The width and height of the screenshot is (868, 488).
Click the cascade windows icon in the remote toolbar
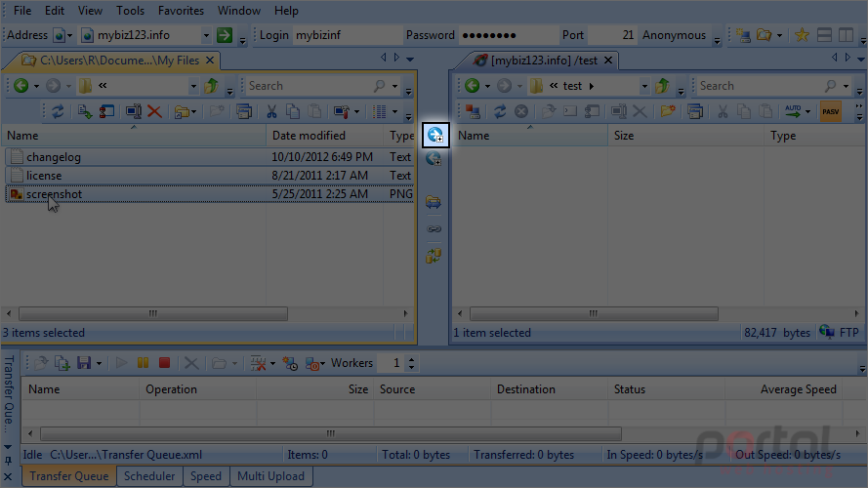695,112
